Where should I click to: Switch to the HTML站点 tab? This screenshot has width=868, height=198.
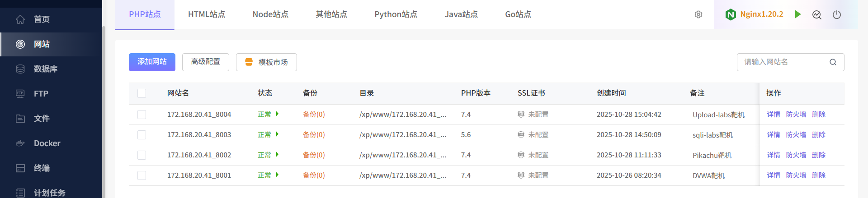pos(207,14)
